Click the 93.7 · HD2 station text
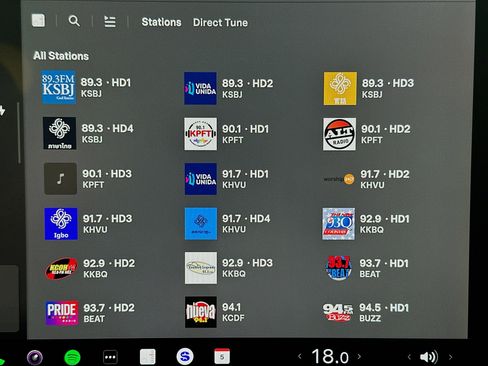The width and height of the screenshot is (488, 366). tap(109, 308)
